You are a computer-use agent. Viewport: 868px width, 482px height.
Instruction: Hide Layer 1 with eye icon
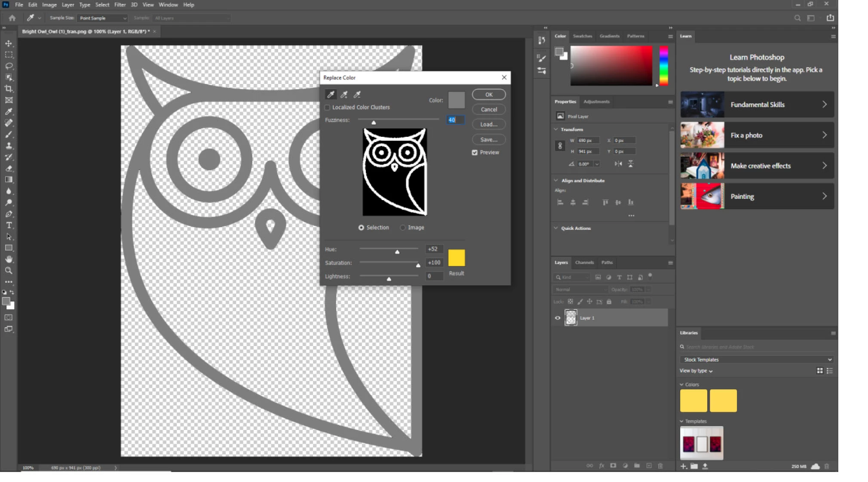click(x=558, y=318)
